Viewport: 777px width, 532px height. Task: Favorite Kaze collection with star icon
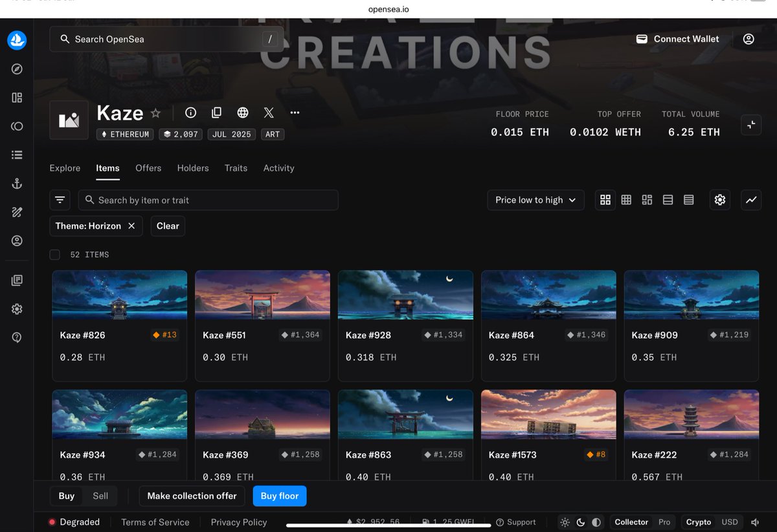click(155, 113)
